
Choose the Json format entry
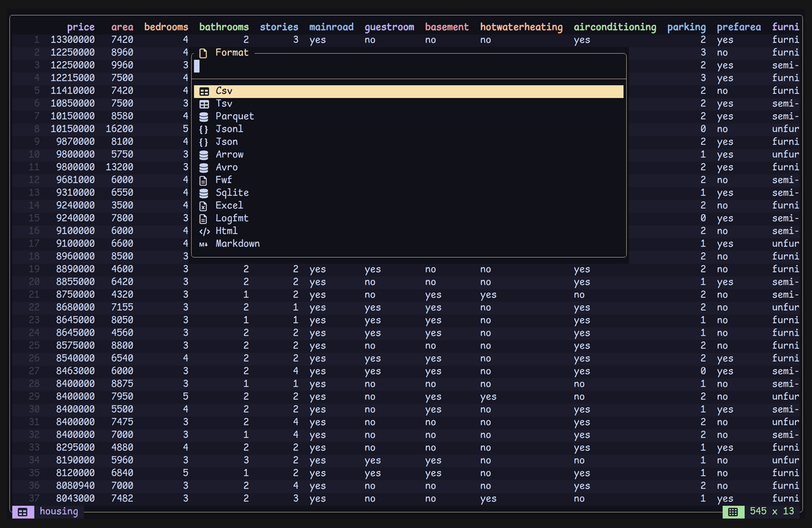[409, 142]
